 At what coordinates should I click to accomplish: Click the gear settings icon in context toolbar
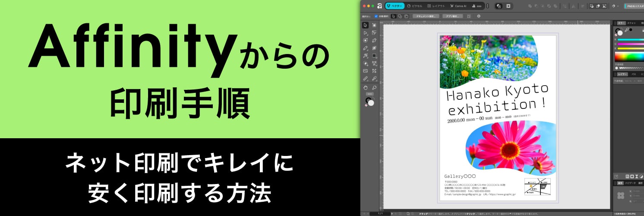pyautogui.click(x=479, y=16)
